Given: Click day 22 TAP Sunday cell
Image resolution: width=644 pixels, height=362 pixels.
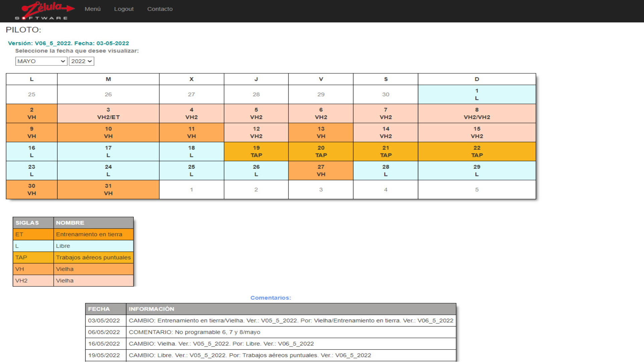Looking at the screenshot, I should click(x=476, y=152).
